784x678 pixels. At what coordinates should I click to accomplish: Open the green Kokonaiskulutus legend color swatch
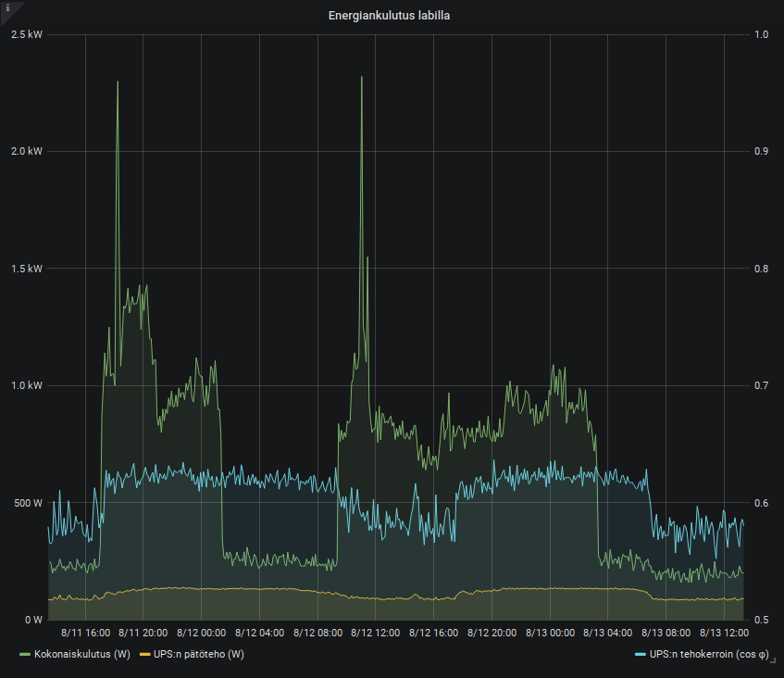[x=25, y=655]
